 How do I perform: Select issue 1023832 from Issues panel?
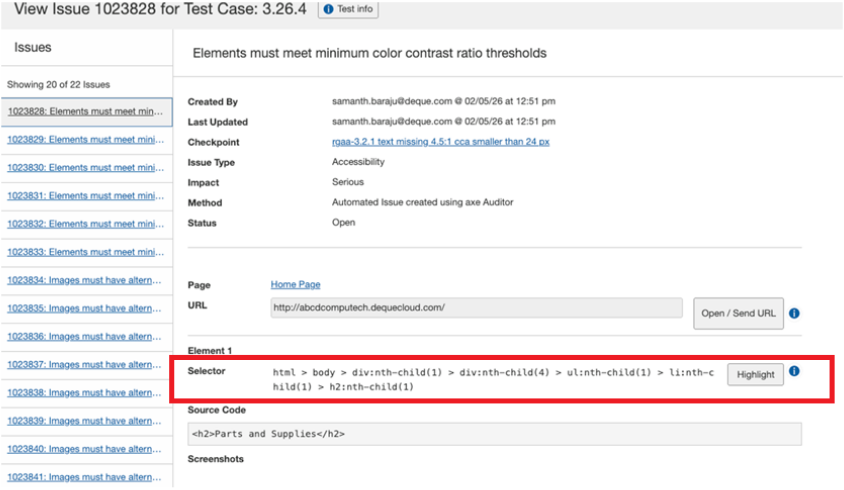(85, 224)
